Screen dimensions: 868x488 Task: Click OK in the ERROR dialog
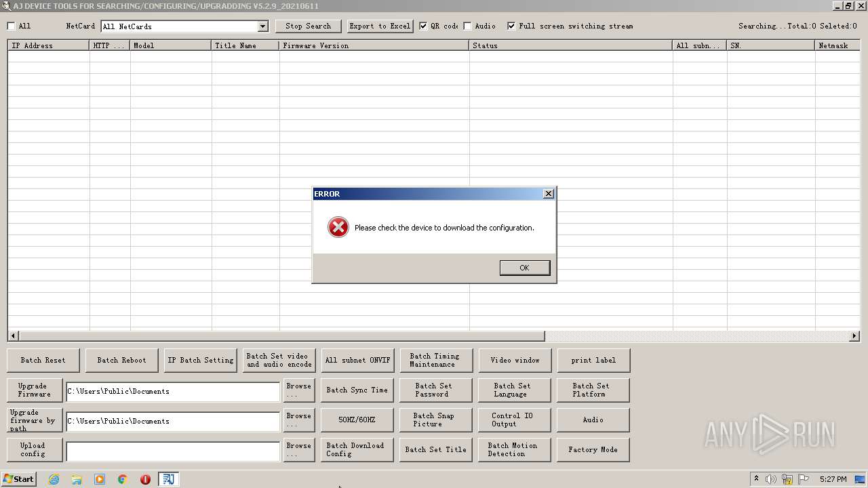pyautogui.click(x=524, y=268)
